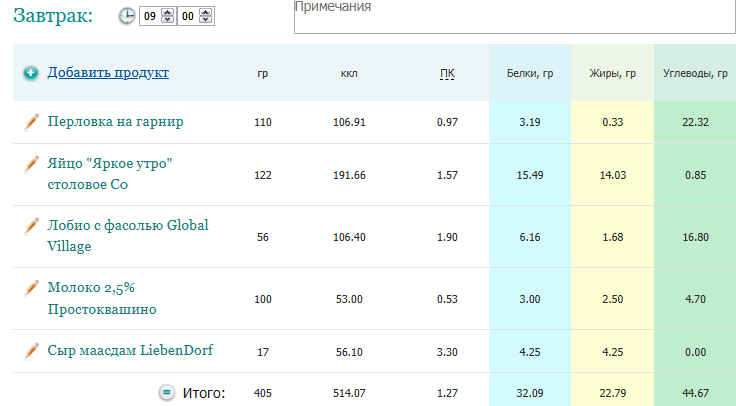The height and width of the screenshot is (406, 736).
Task: Click the Жиры, гр column header
Action: coord(613,73)
